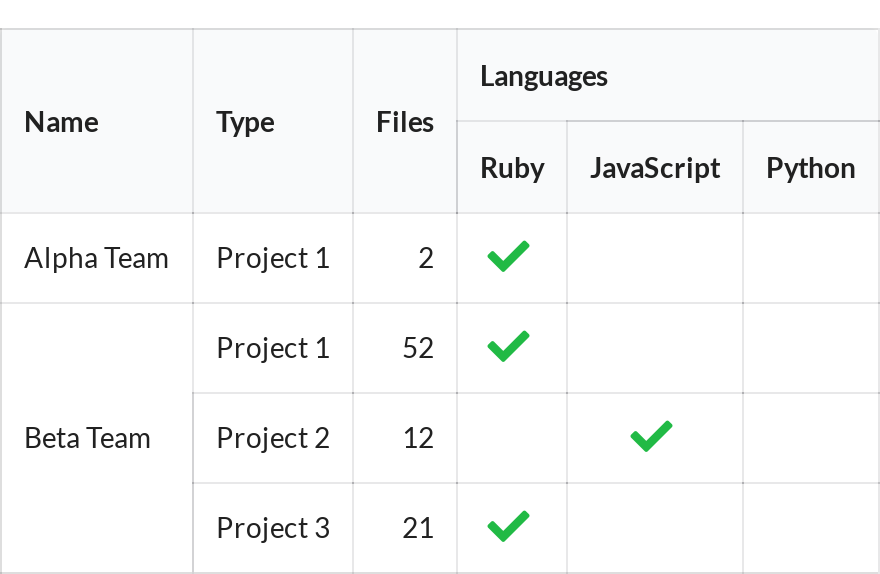This screenshot has width=880, height=574.
Task: Click Project 3 type cell
Action: pyautogui.click(x=273, y=528)
